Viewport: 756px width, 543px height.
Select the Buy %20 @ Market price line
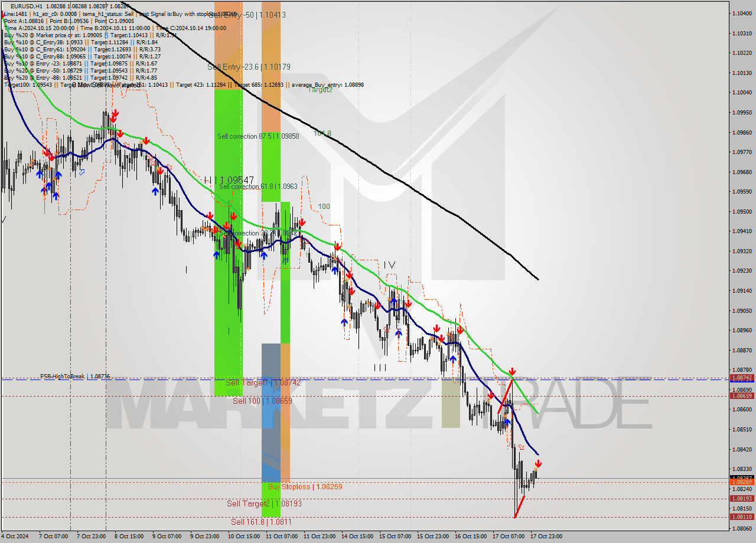[x=92, y=35]
